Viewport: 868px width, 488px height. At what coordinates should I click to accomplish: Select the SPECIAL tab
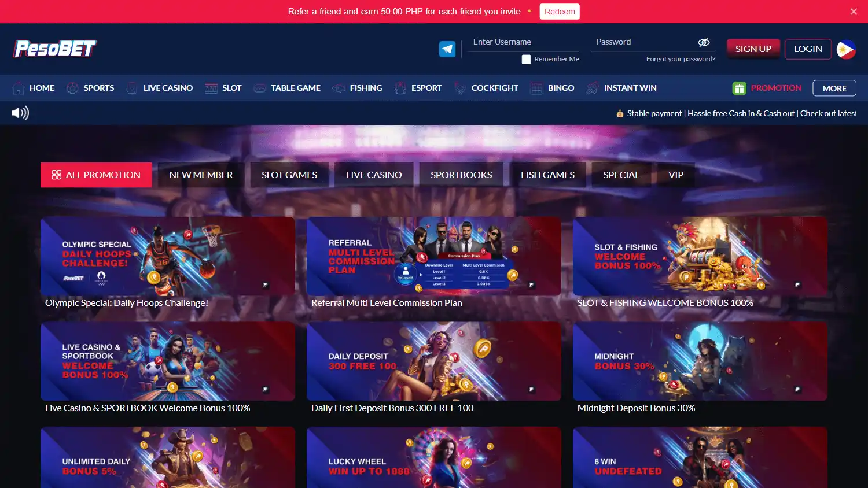[621, 175]
